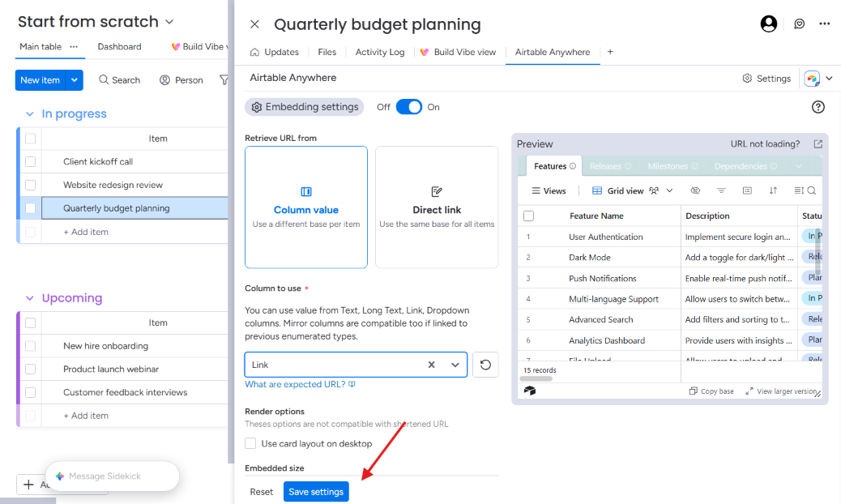Open the conversation chat icon
The width and height of the screenshot is (841, 504).
point(799,23)
